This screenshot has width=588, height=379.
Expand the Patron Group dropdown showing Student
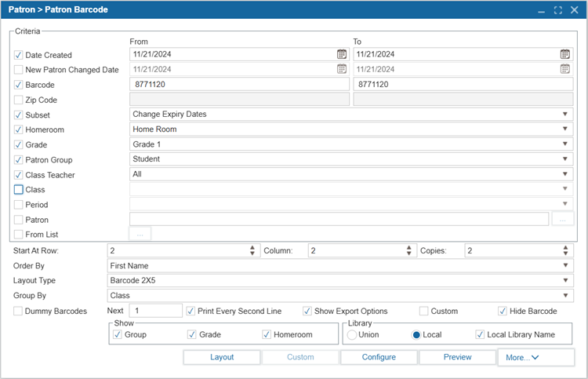point(351,159)
